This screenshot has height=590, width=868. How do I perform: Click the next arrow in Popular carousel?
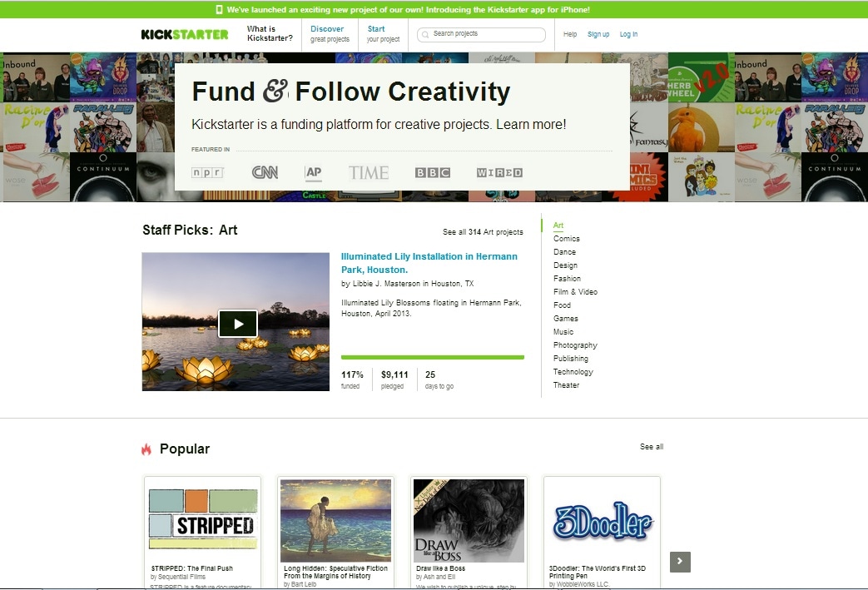[680, 562]
